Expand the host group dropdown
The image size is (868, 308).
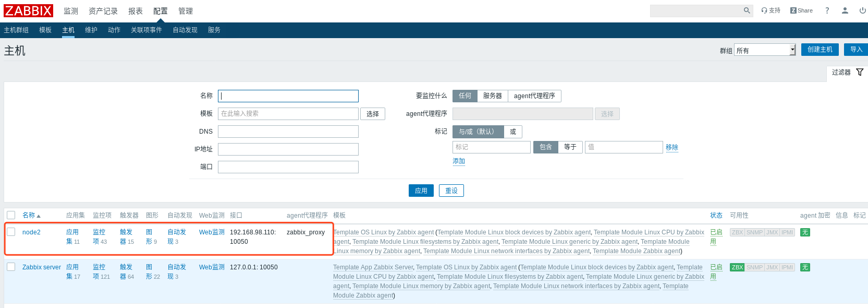tap(764, 50)
